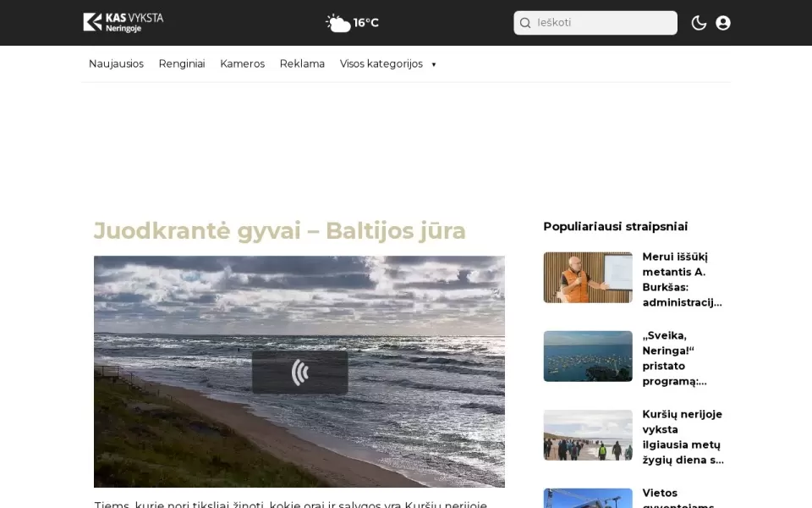
Task: Open the hikers on beach thumbnail
Action: (588, 435)
